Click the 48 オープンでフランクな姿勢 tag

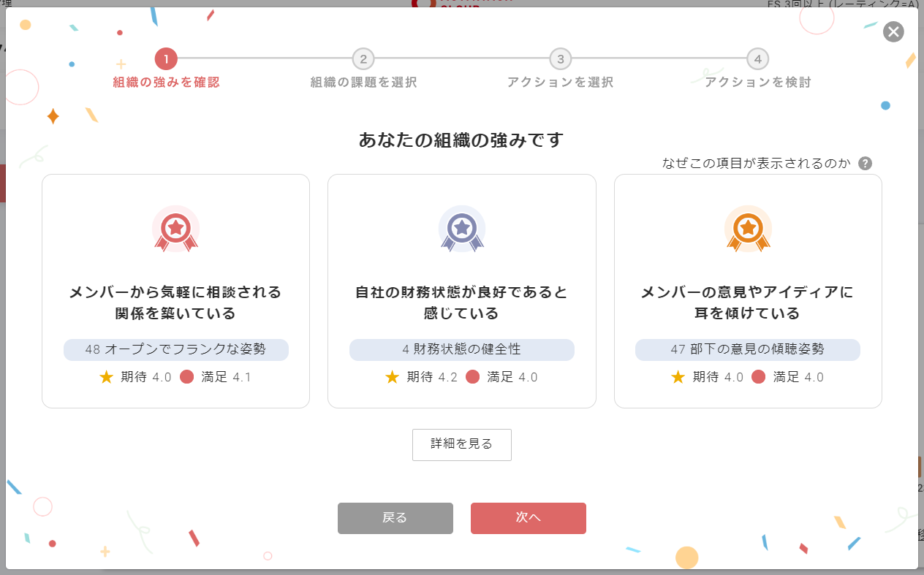pyautogui.click(x=175, y=349)
